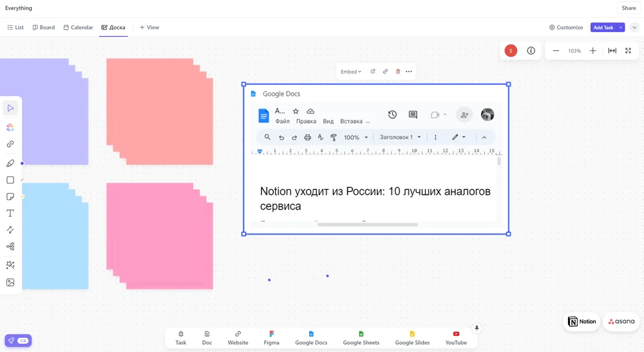The height and width of the screenshot is (352, 644).
Task: Select the rectangle shape tool
Action: [10, 180]
